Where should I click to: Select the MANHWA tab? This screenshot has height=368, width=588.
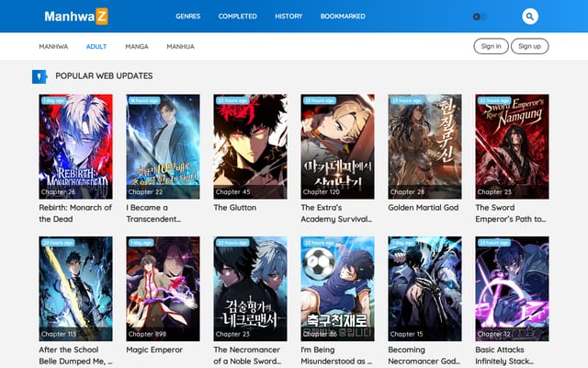(53, 47)
